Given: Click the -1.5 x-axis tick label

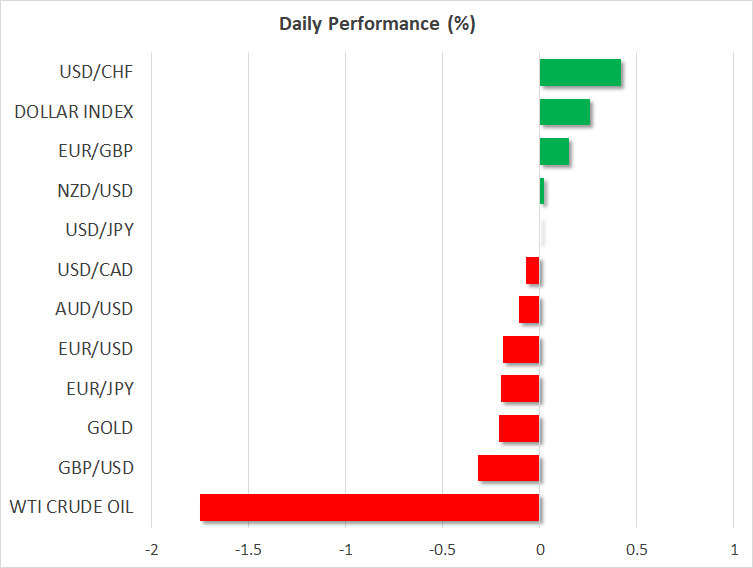Looking at the screenshot, I should click(x=248, y=550).
